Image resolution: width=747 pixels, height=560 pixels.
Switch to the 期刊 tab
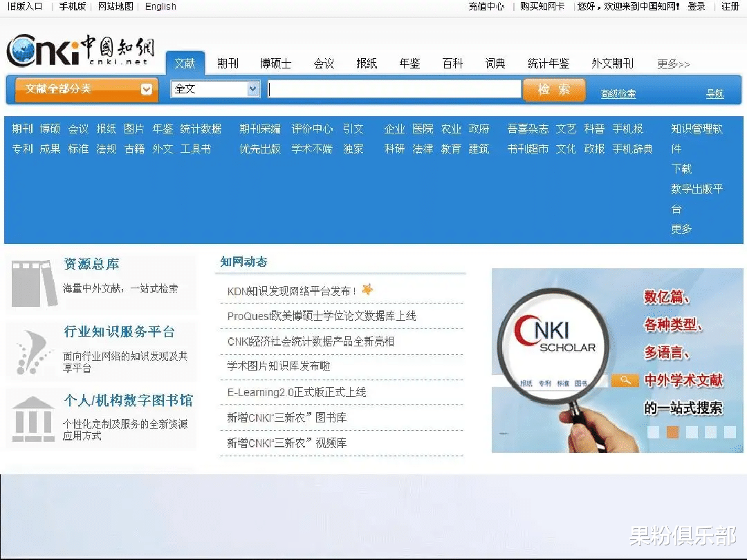tap(228, 63)
